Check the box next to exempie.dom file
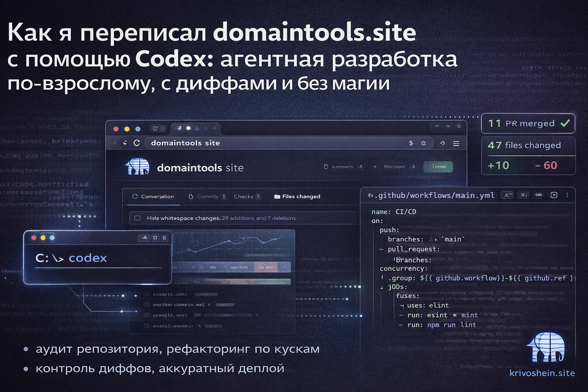This screenshot has height=392, width=588. pos(146,294)
